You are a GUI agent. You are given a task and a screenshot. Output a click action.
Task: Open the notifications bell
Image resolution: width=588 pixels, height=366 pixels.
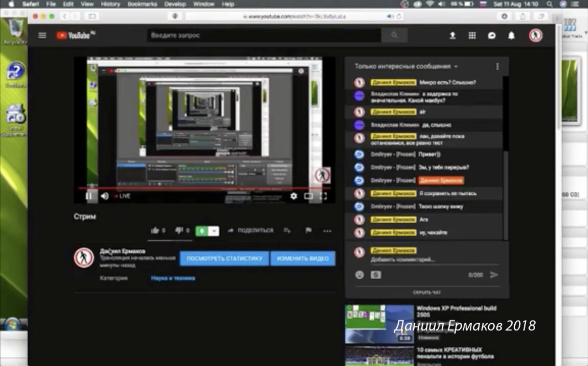click(x=511, y=35)
